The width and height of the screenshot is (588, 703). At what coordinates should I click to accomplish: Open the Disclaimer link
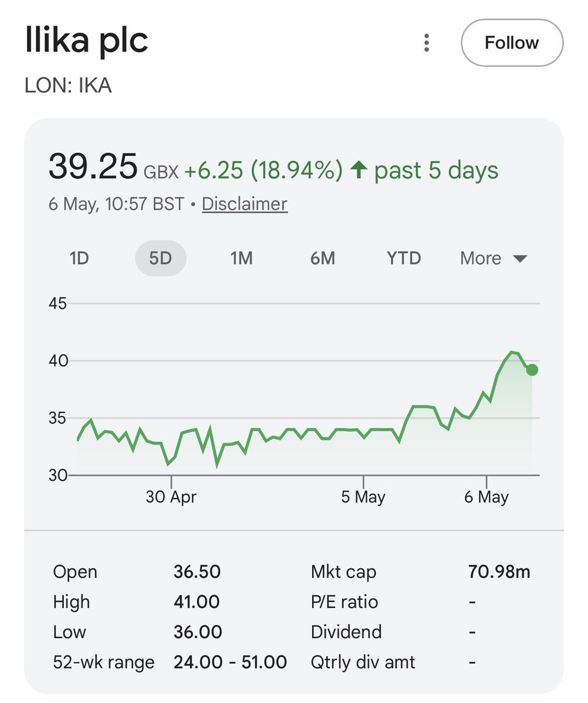pyautogui.click(x=245, y=204)
